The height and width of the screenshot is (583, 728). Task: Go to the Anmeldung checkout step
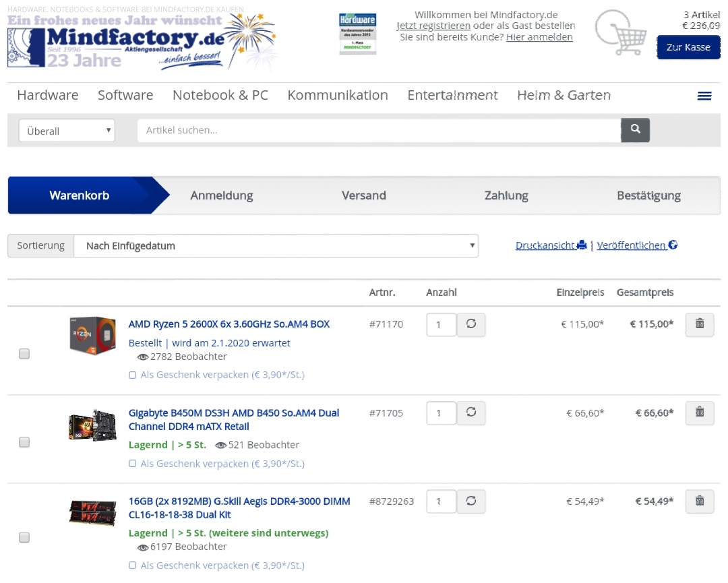coord(222,195)
